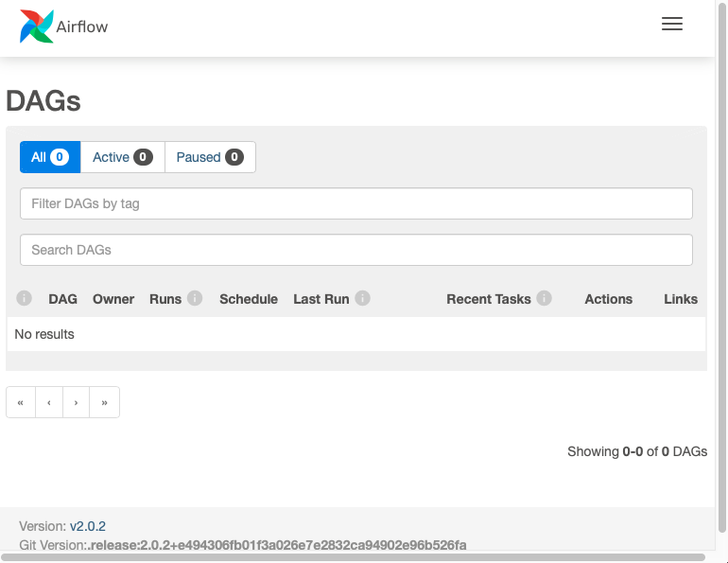728x563 pixels.
Task: Click the vertical scrollbar thumb
Action: pos(722,266)
